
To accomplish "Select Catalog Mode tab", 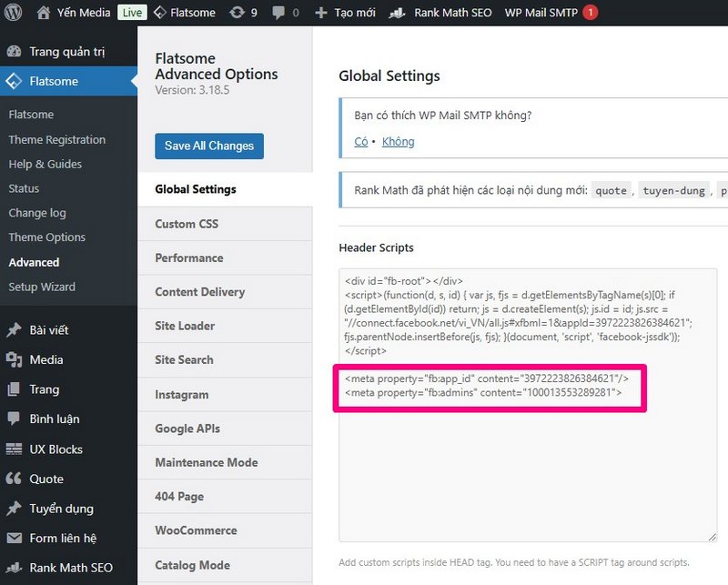I will coord(225,565).
